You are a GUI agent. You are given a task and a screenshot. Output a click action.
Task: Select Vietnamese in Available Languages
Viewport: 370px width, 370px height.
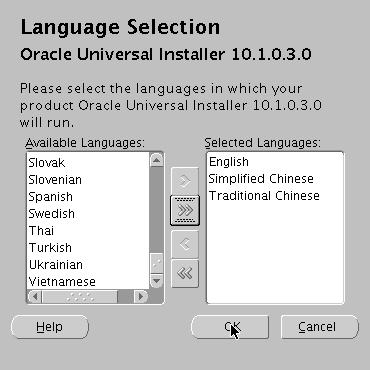[88, 282]
